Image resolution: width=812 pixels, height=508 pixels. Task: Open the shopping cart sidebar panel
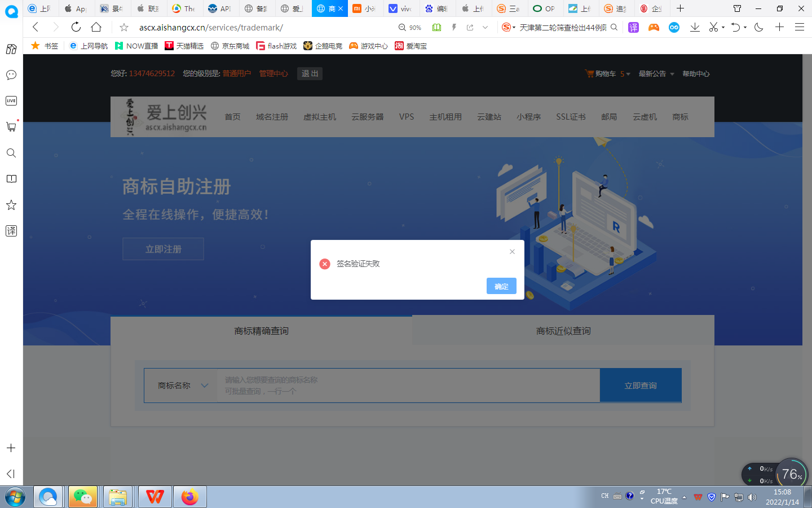pos(11,126)
